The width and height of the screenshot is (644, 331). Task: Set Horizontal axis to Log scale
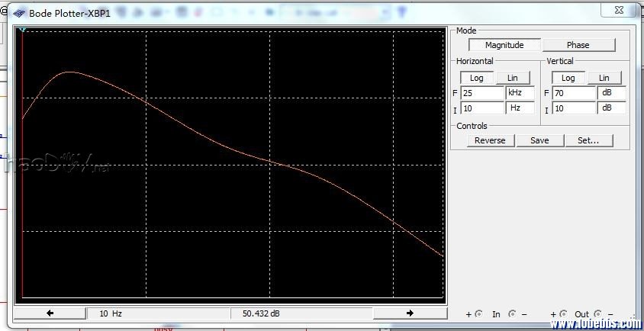[x=476, y=78]
